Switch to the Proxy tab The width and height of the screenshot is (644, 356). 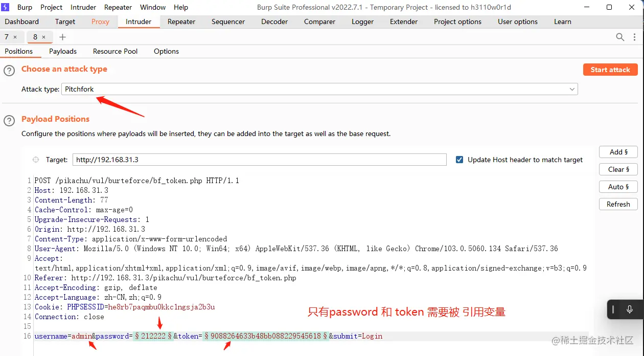[100, 21]
